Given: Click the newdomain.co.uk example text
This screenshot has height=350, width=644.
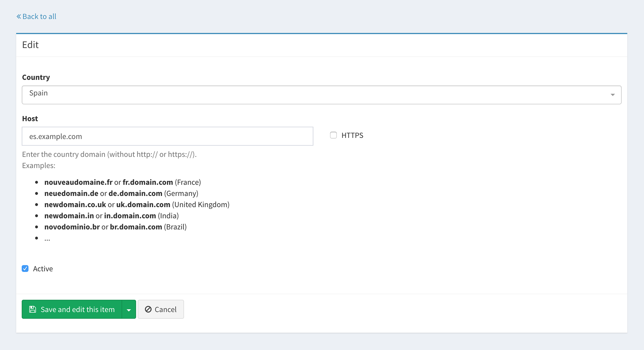Looking at the screenshot, I should click(x=75, y=205).
